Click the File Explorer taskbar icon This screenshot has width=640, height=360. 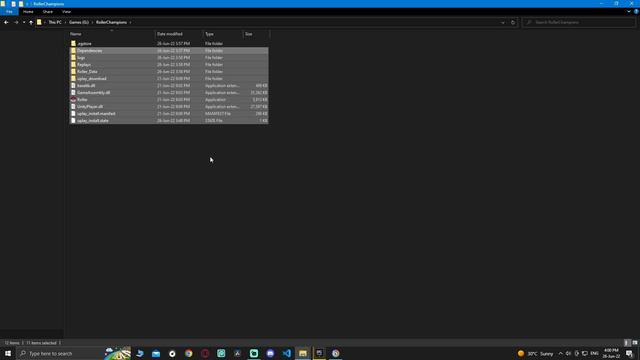point(303,353)
